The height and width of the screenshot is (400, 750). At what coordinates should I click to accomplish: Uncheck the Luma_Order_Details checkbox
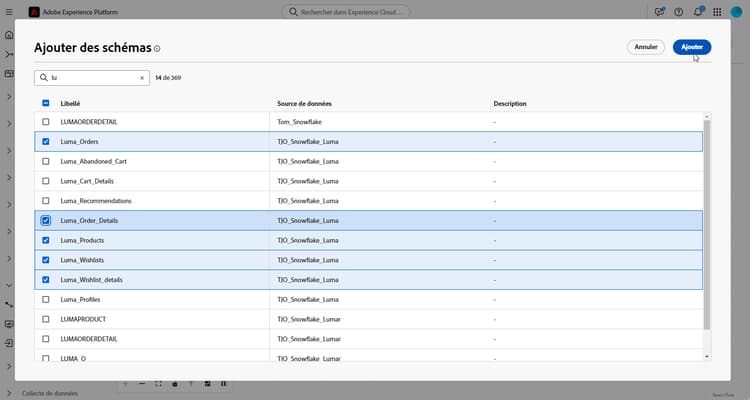click(x=45, y=221)
